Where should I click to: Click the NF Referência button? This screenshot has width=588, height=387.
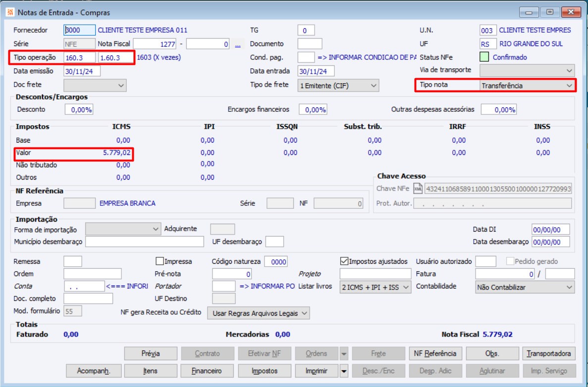coord(435,353)
